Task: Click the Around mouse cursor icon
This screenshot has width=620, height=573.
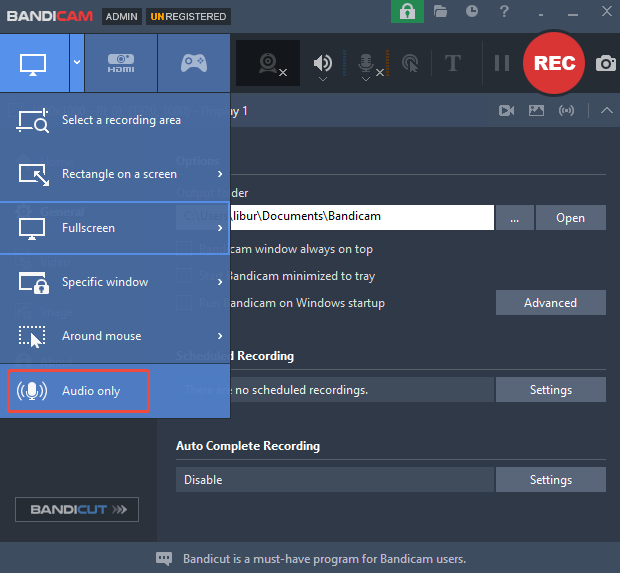Action: coord(32,337)
